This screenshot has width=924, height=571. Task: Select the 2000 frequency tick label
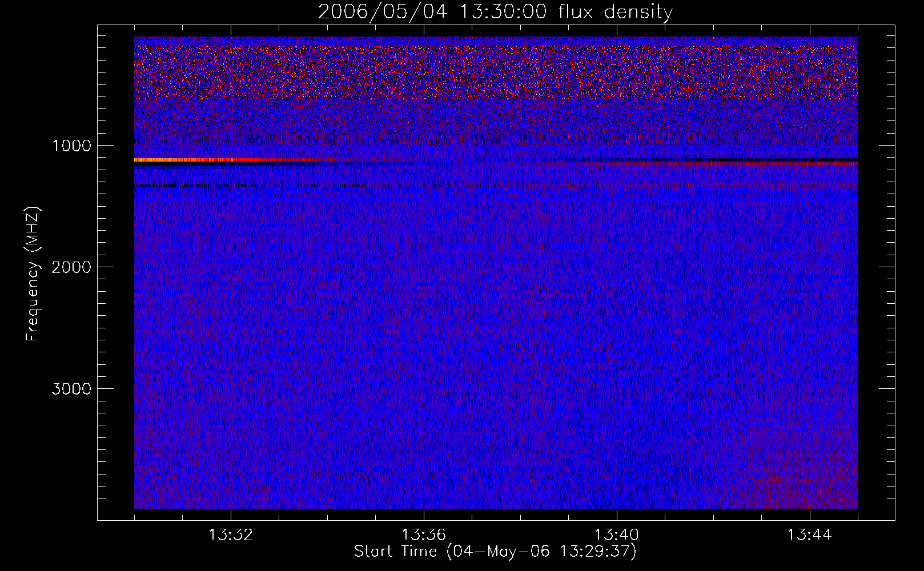(71, 267)
